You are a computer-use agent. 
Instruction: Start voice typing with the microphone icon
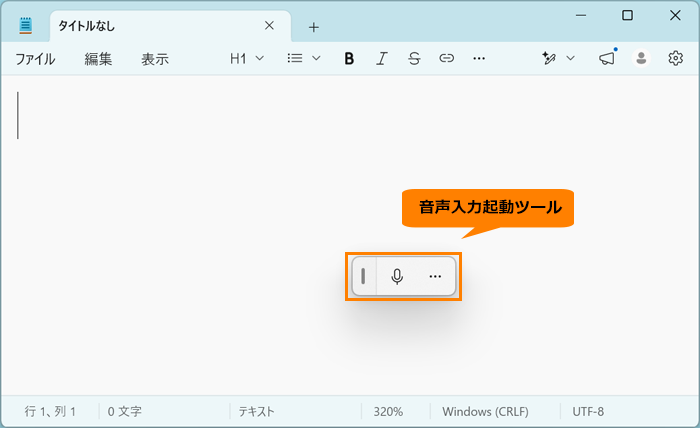coord(397,276)
